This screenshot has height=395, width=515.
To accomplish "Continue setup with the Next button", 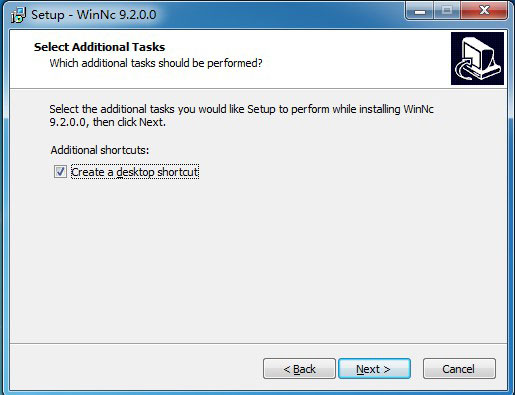I will click(x=374, y=369).
